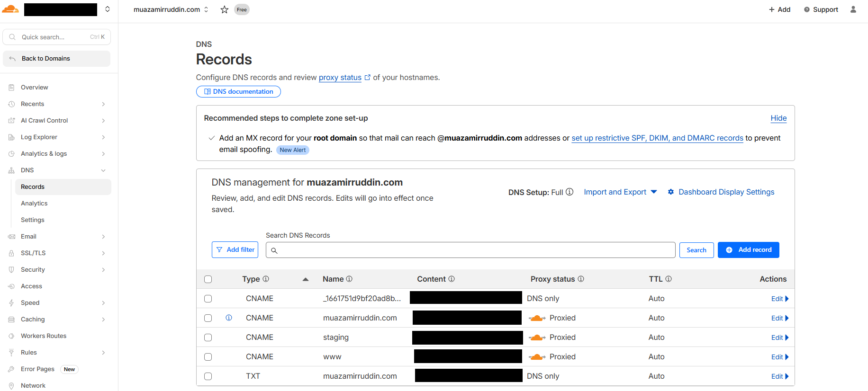Focus the Quick search field

[x=56, y=37]
